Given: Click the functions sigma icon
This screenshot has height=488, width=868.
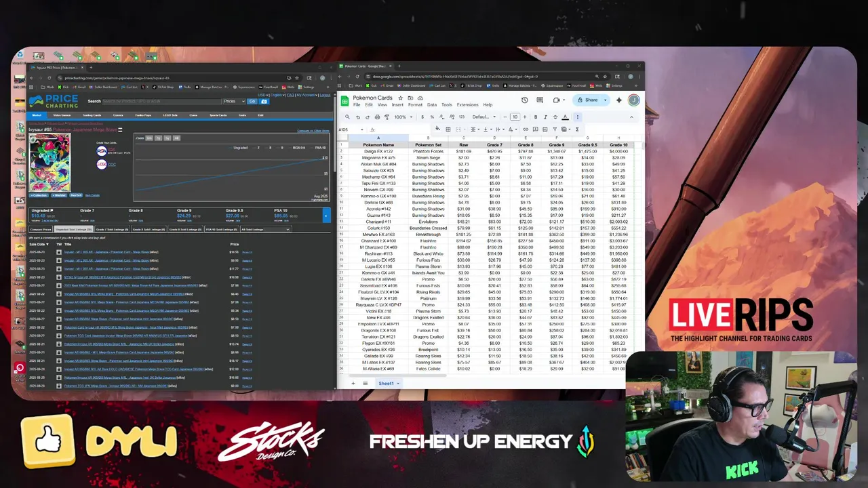Looking at the screenshot, I should click(577, 129).
